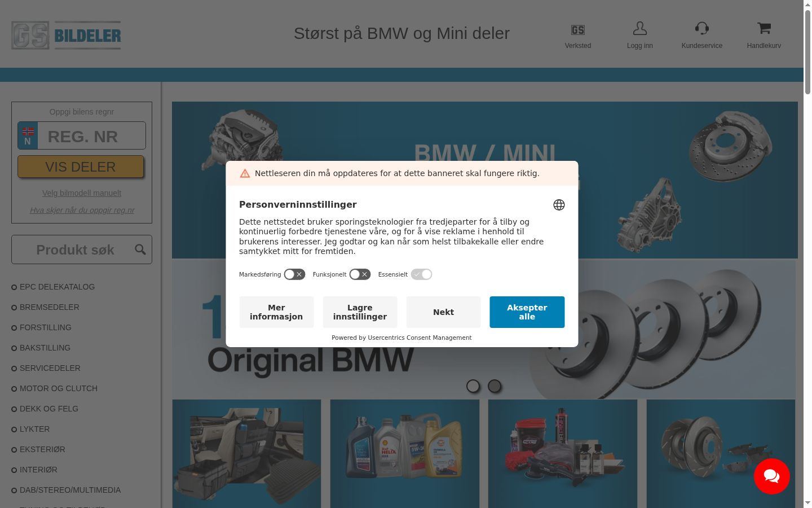Click the Essensielt switch
Screen dimensions: 812x508
pyautogui.click(x=421, y=274)
